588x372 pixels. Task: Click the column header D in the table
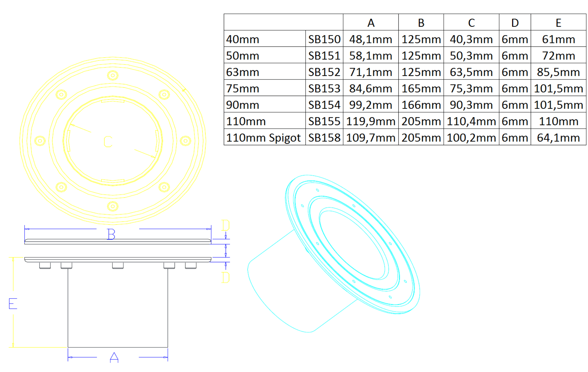(x=515, y=23)
